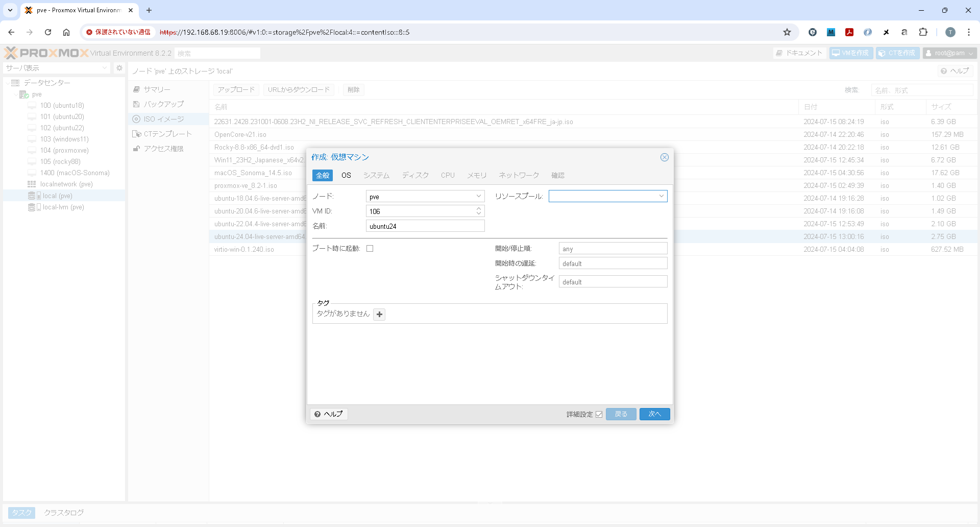Open the ドキュメント documentation link
Viewport: 980px width, 527px height.
click(x=799, y=53)
